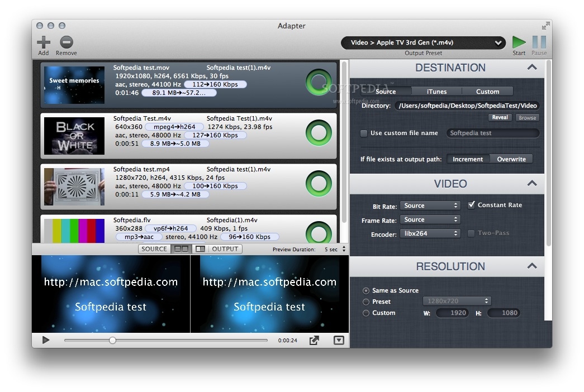The image size is (584, 392).
Task: Collapse the DESTINATION section
Action: coord(532,68)
